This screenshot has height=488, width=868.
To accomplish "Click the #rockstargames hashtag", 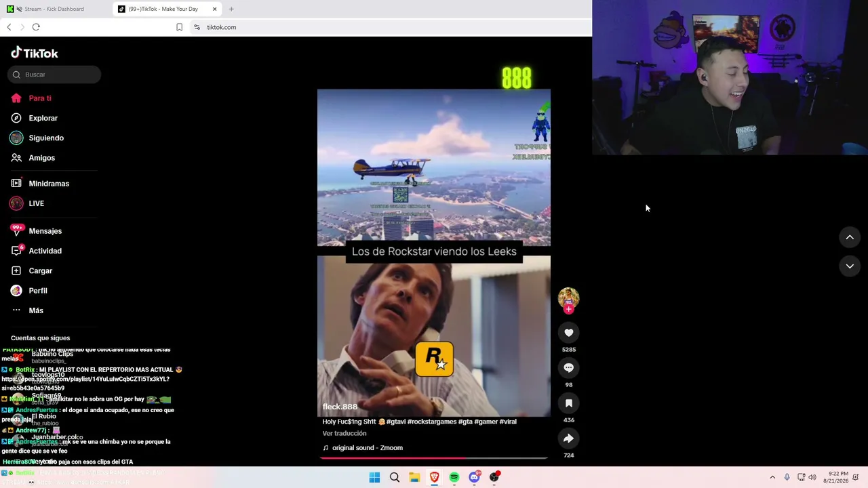I will [432, 422].
